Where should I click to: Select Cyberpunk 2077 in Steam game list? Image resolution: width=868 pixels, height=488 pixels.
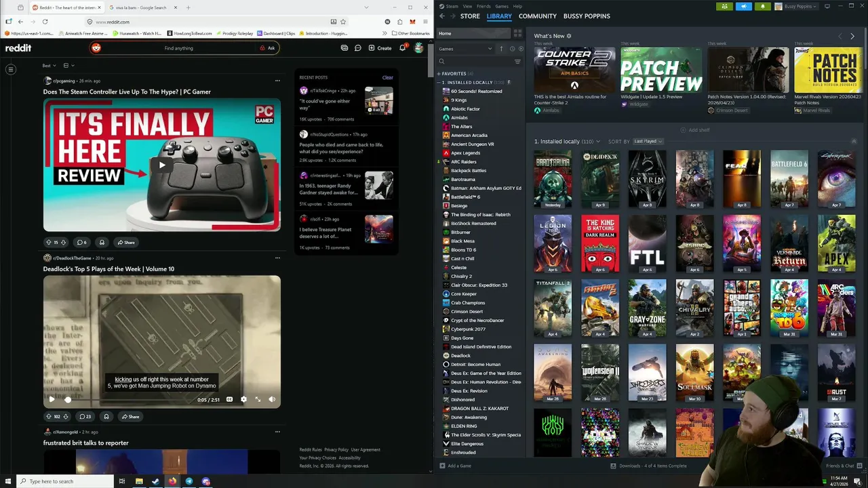point(468,329)
